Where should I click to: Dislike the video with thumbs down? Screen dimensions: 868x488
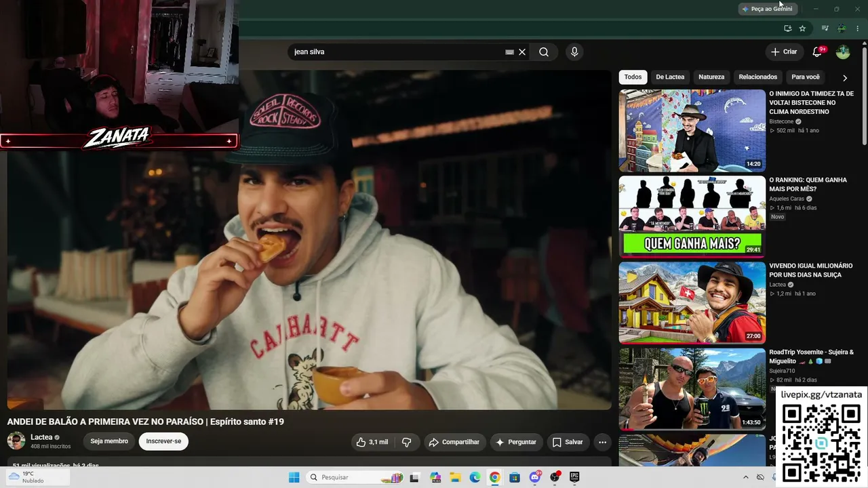406,442
